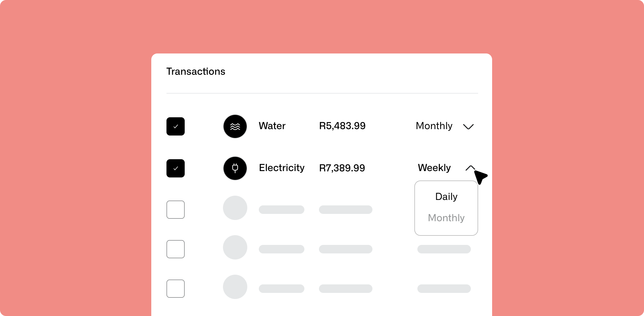Uncheck the Electricity transaction checkbox
Image resolution: width=644 pixels, height=316 pixels.
pos(175,168)
